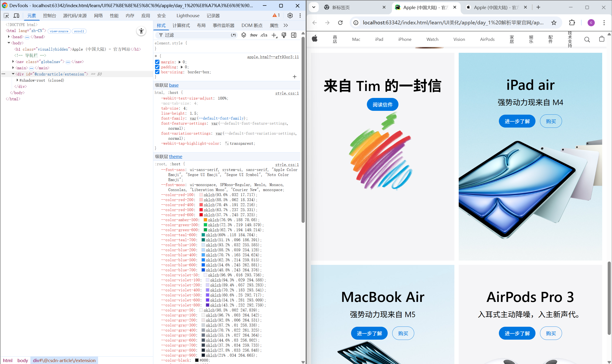Expand the nav globalnav element
The height and width of the screenshot is (364, 612).
(13, 62)
